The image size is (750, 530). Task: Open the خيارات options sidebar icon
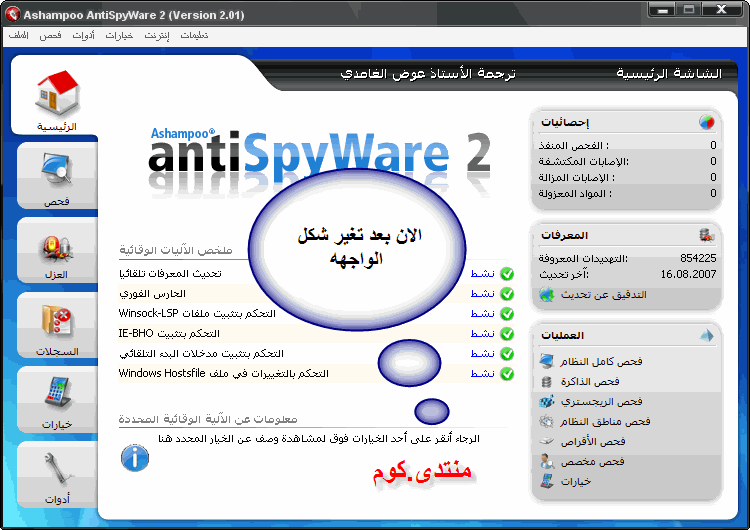pos(57,392)
